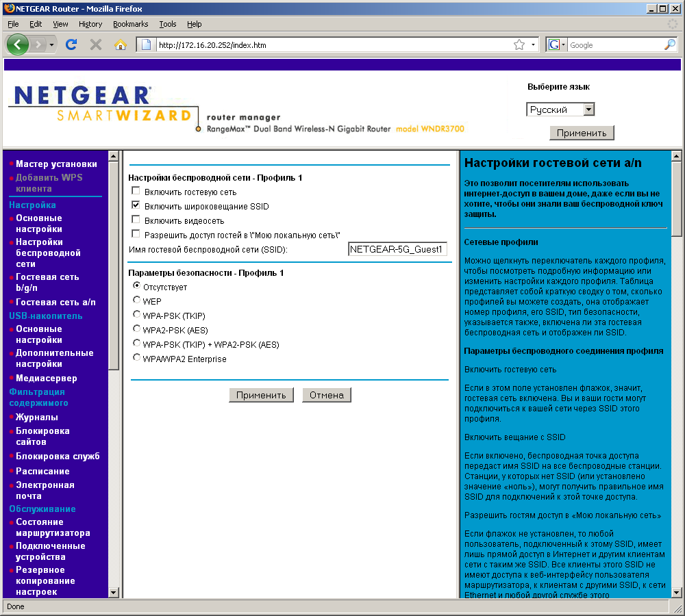The image size is (685, 616).
Task: Click sidebar menu scroll up arrow
Action: point(113,156)
